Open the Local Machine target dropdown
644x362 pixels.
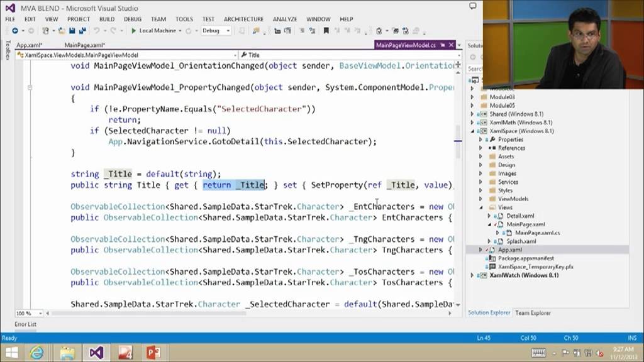[x=180, y=31]
